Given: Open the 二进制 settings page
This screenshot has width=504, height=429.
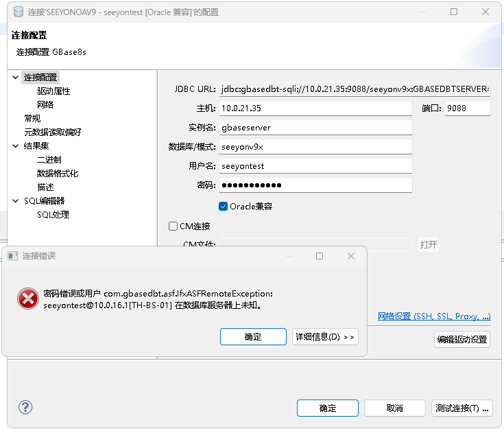Looking at the screenshot, I should [49, 160].
